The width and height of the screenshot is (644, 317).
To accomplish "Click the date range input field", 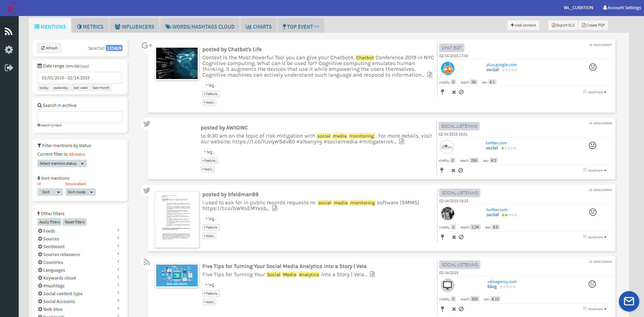I will [x=80, y=78].
